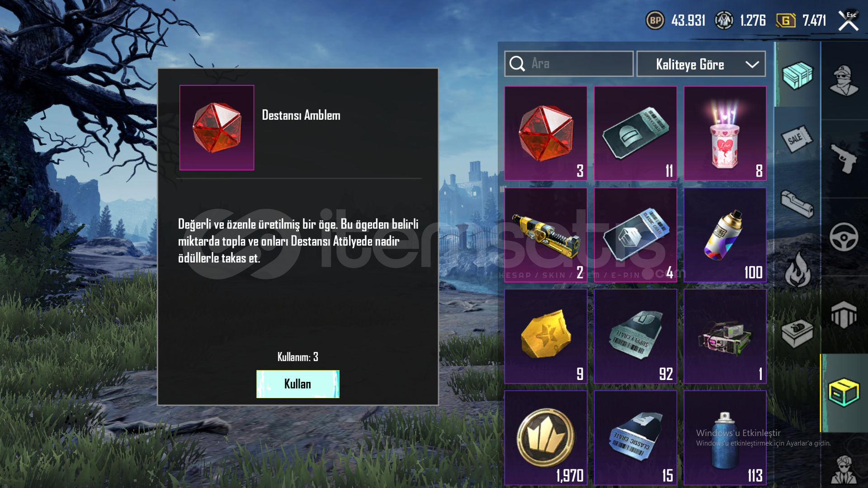Select the highlighted yellow box inventory icon
The image size is (868, 488).
[x=844, y=392]
